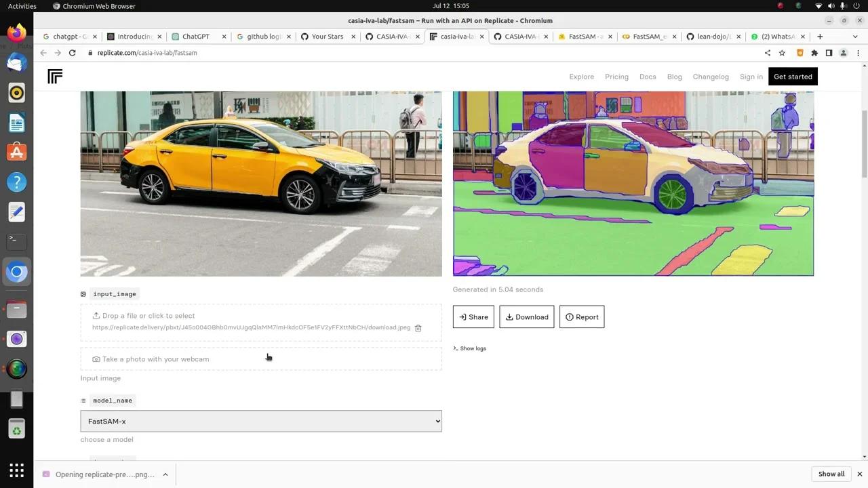Open the FastSAM-x model dropdown

point(261,421)
